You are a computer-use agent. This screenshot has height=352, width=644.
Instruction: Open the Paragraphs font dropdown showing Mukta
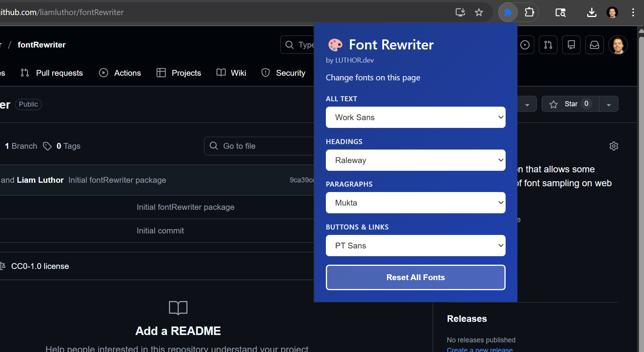coord(416,202)
